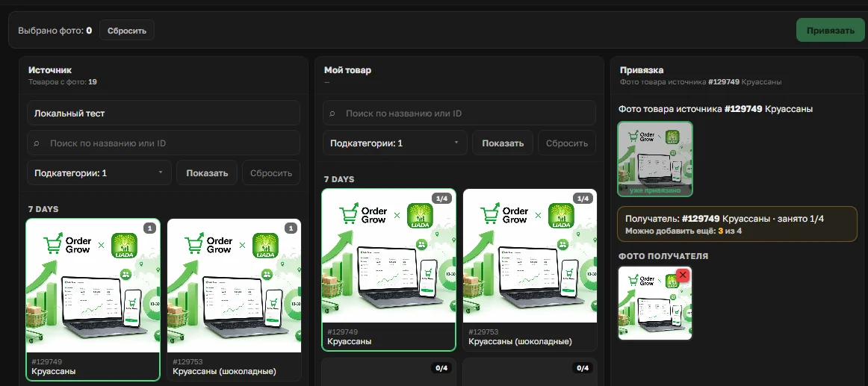
Task: Click the recipient photo thumbnail under ФОТО ПОЛУЧАТЕЛЯ
Action: (655, 303)
